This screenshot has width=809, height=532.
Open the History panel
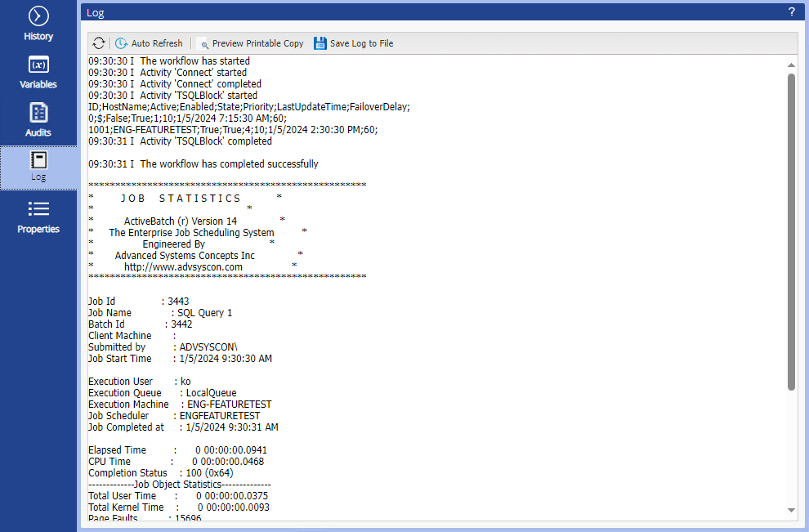38,23
